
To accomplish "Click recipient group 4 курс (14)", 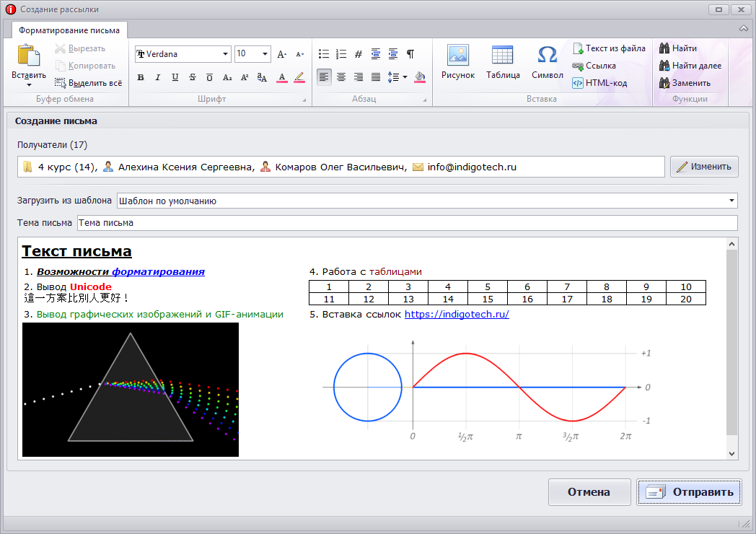I will 60,167.
